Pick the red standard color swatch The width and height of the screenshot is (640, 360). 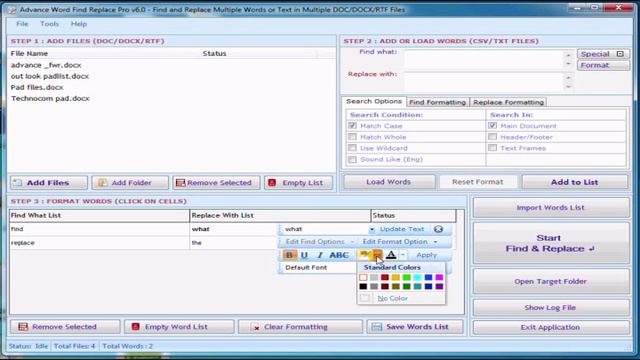384,278
